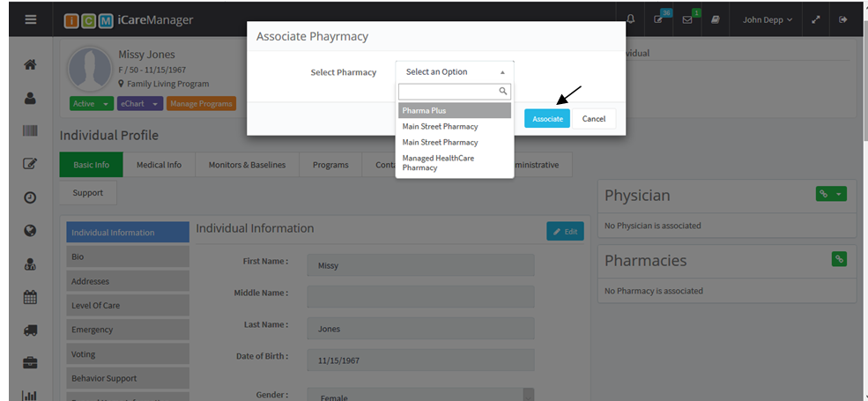Click 'Family Living Program' text
This screenshot has width=868, height=401.
pos(168,85)
